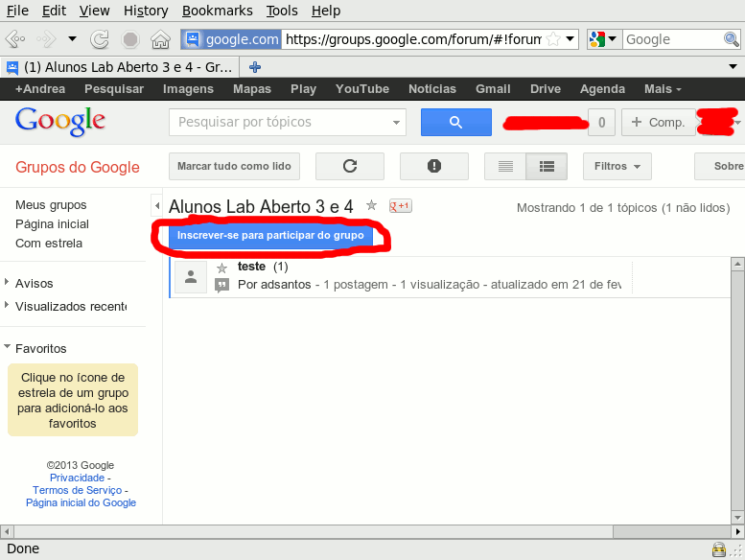
Task: Switch to detailed topic list view
Action: point(547,166)
